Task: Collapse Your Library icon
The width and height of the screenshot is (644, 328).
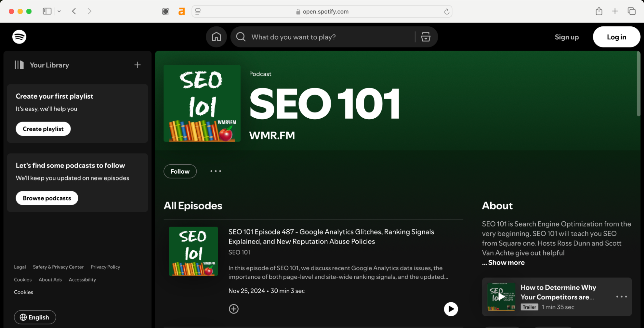Action: (x=19, y=65)
